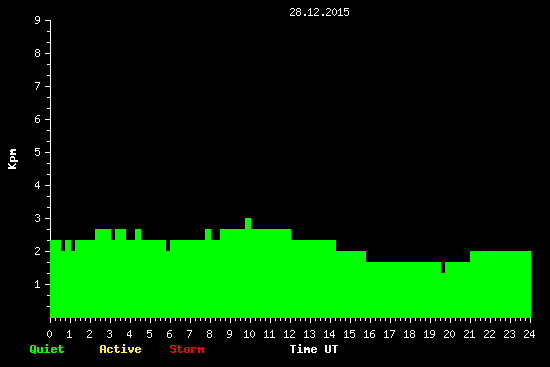The width and height of the screenshot is (550, 367).
Task: Click hour 10 on time axis
Action: click(249, 334)
